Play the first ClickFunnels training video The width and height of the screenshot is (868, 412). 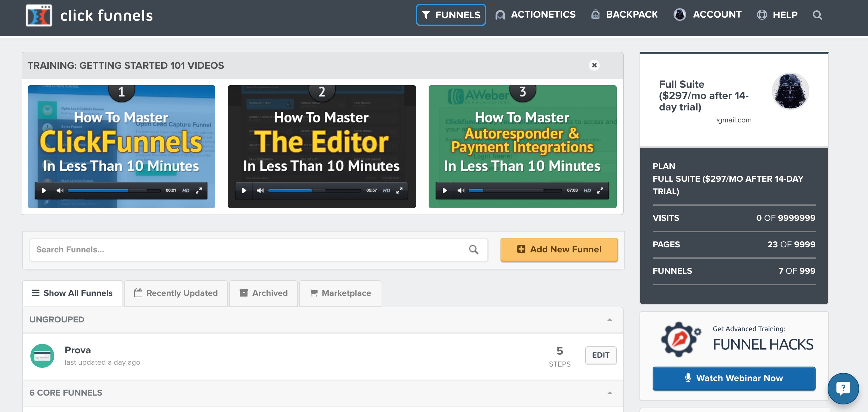[44, 190]
